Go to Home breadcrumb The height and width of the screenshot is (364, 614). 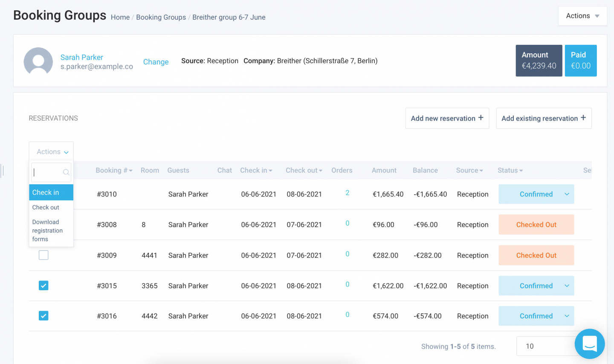(x=120, y=17)
